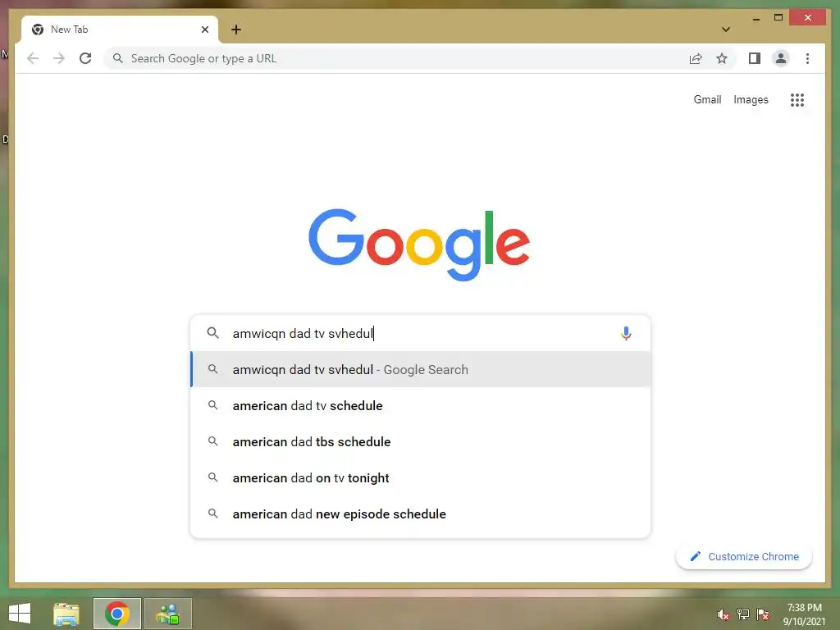This screenshot has width=840, height=630.
Task: Expand the tab search chevron
Action: click(726, 30)
